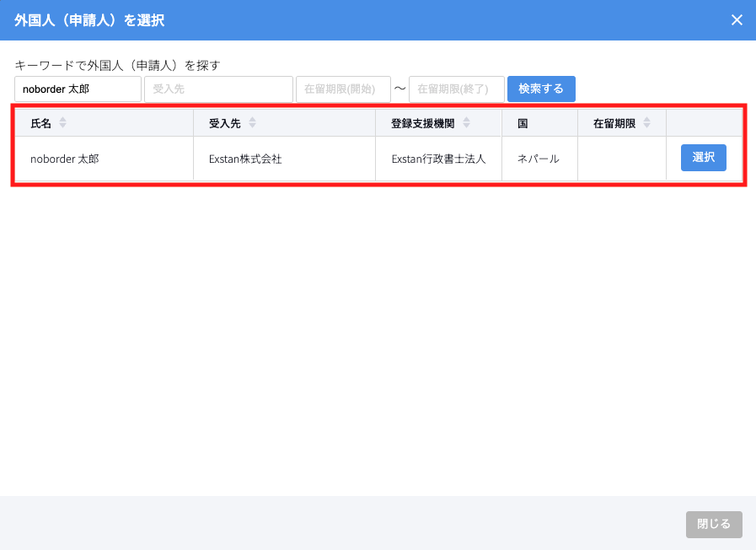Sort the table by 氏名 arrows
756x550 pixels.
[62, 123]
